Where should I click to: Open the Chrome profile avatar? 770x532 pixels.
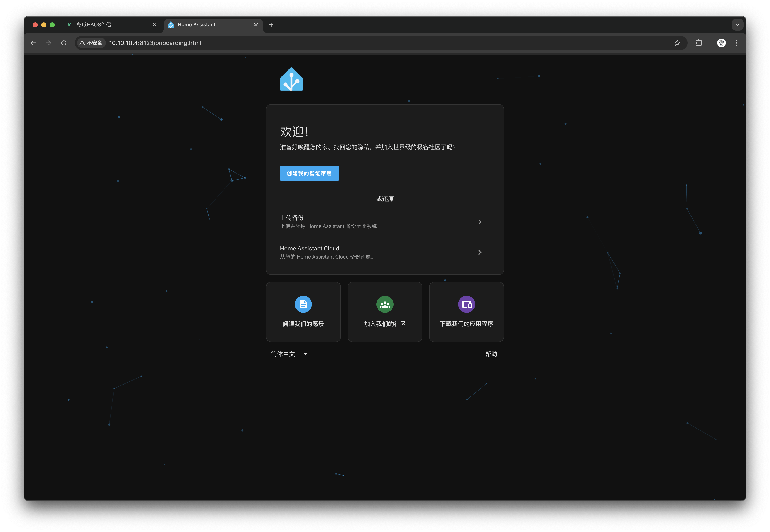click(x=721, y=43)
